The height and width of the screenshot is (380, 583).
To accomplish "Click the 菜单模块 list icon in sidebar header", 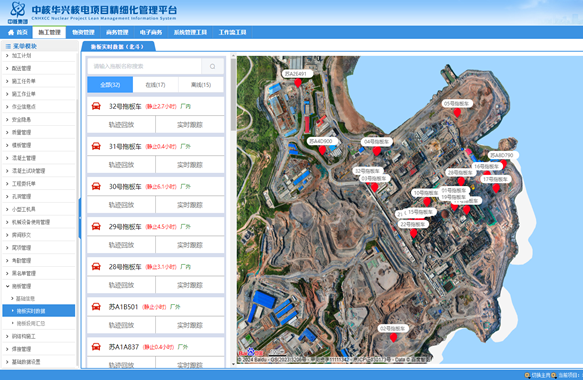I will [8, 46].
